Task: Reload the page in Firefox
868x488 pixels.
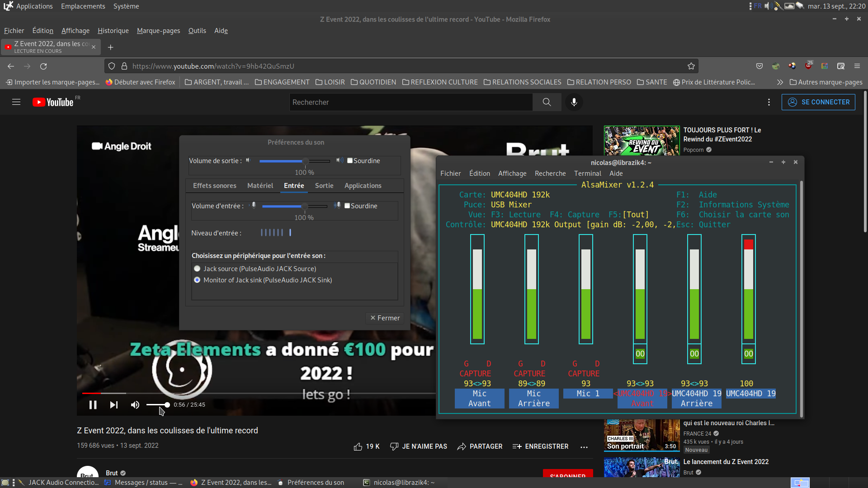Action: 43,66
